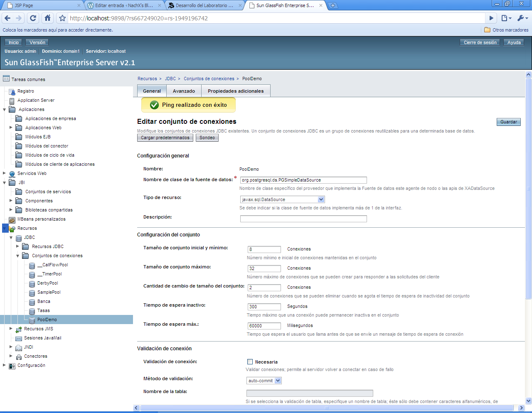Click the Configuración icon

pyautogui.click(x=12, y=366)
